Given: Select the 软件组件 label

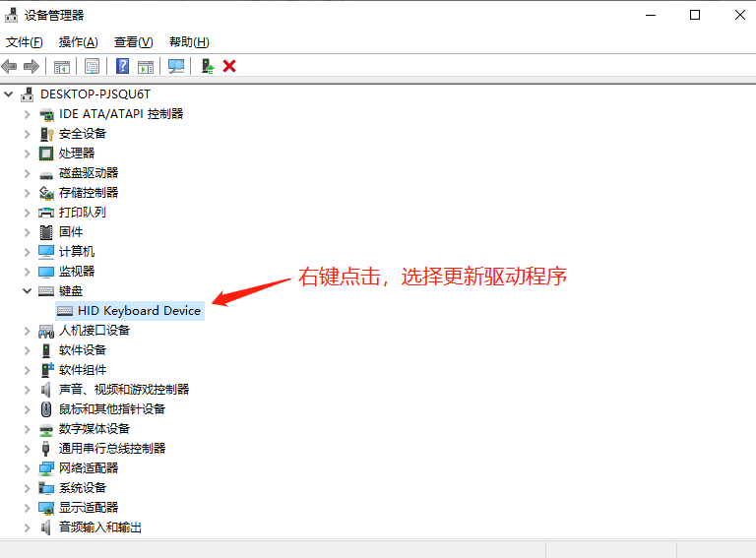Looking at the screenshot, I should tap(83, 370).
